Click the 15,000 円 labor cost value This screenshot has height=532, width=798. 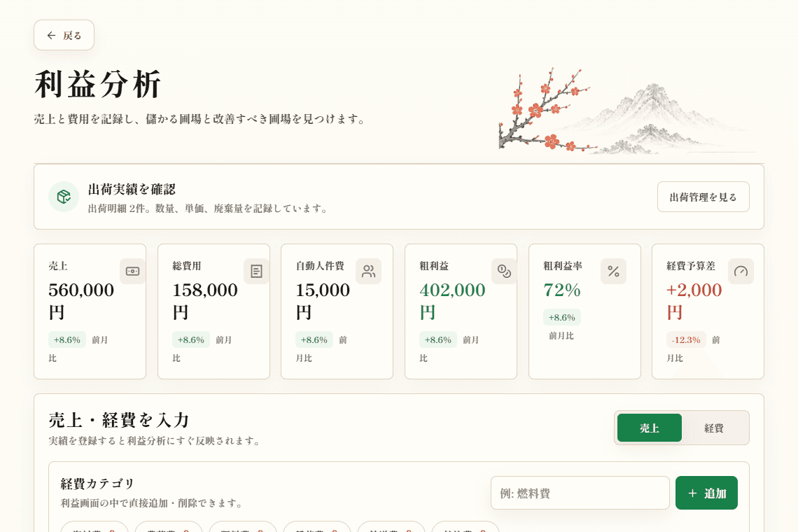(x=323, y=301)
